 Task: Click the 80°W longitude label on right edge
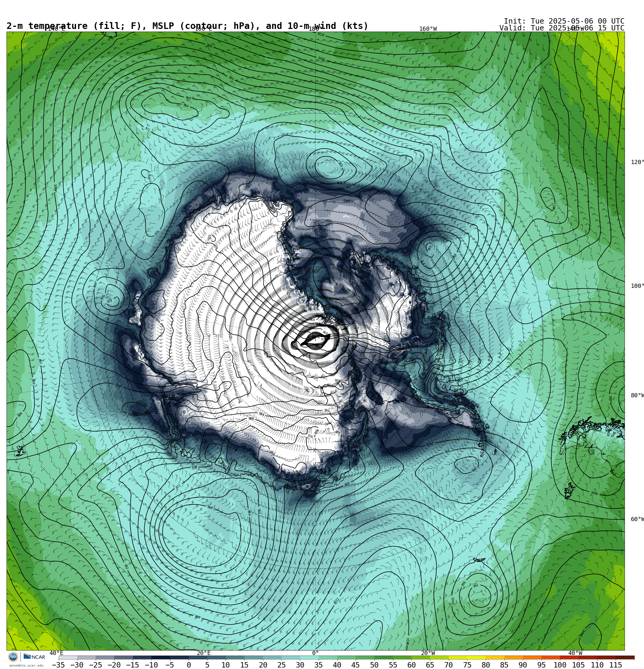tap(637, 395)
